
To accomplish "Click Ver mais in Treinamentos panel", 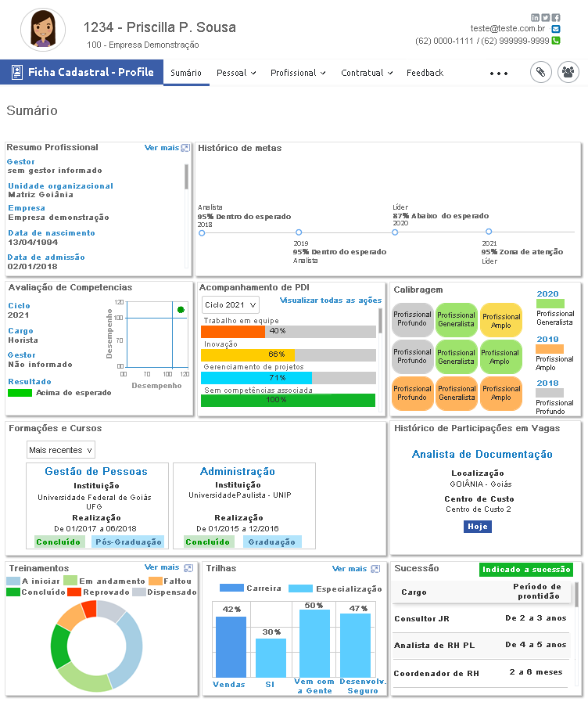I will tap(162, 567).
